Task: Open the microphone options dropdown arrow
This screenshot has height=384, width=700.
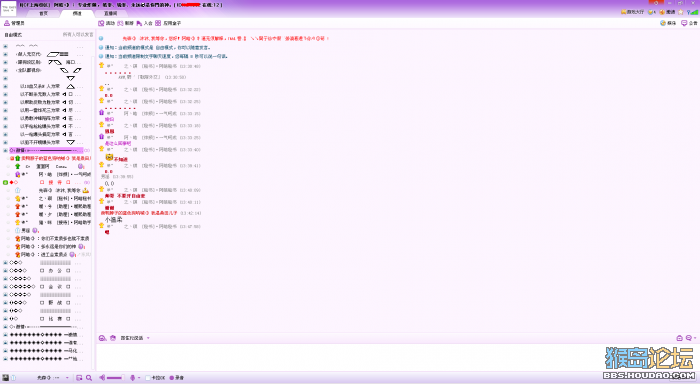Action: click(x=139, y=378)
